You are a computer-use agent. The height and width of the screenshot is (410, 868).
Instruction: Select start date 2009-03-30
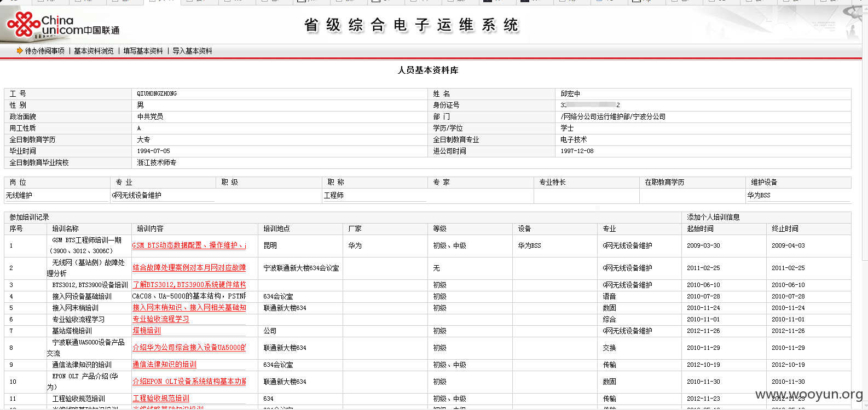pos(704,245)
